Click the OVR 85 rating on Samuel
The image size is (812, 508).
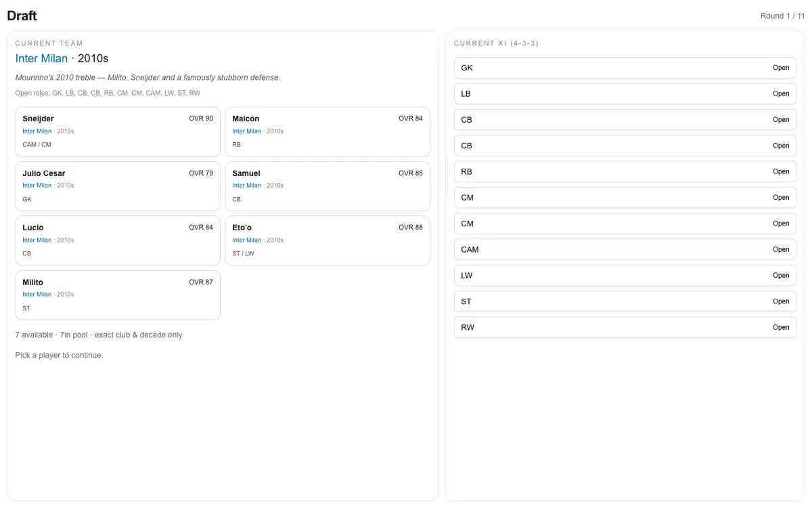pyautogui.click(x=411, y=173)
